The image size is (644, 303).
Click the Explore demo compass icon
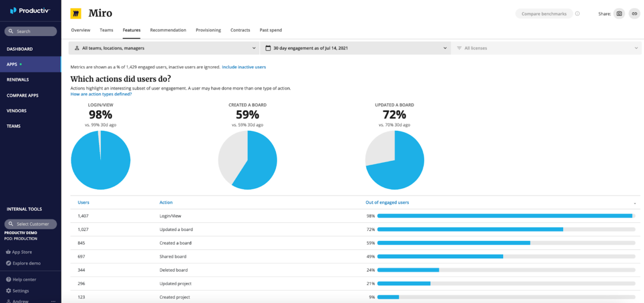coord(9,263)
